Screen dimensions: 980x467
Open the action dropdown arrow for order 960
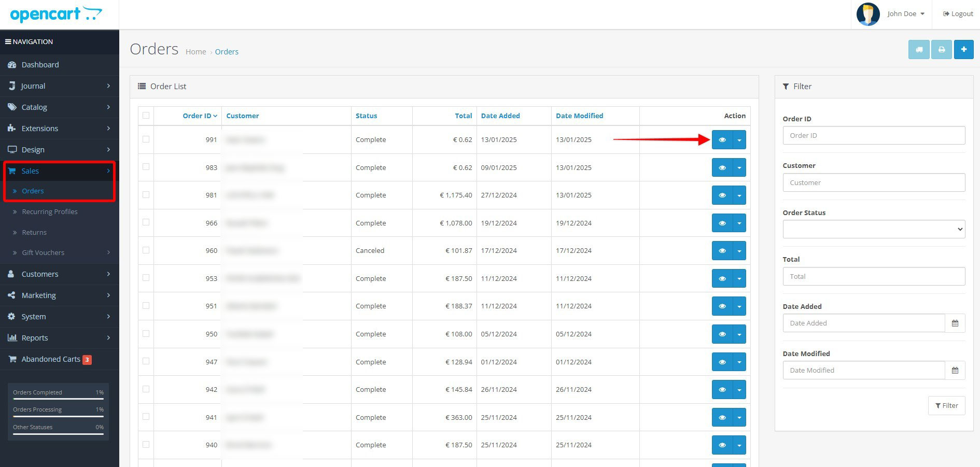click(739, 251)
